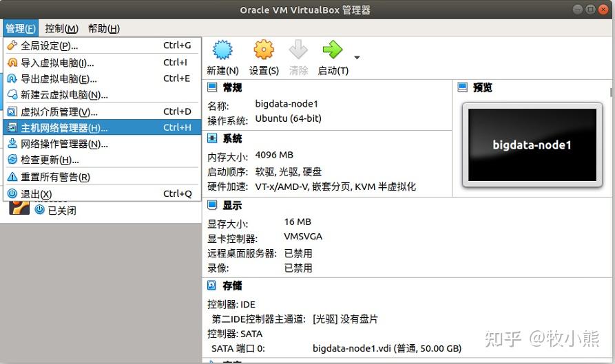The height and width of the screenshot is (364, 615).
Task: Click the 系统 section header
Action: coord(232,139)
